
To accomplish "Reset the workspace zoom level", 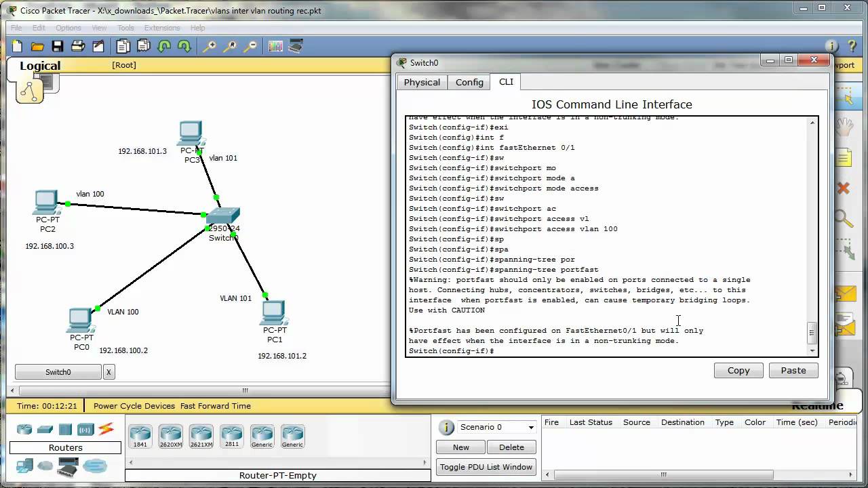I will [230, 46].
